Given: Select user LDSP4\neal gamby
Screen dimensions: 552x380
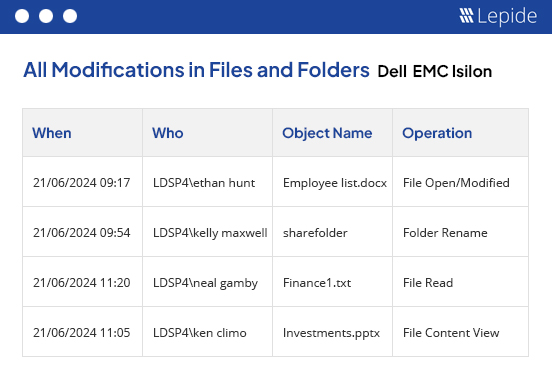Looking at the screenshot, I should point(205,283).
